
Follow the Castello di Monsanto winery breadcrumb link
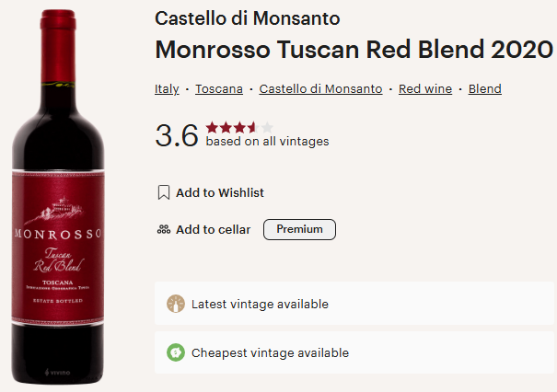pyautogui.click(x=320, y=88)
